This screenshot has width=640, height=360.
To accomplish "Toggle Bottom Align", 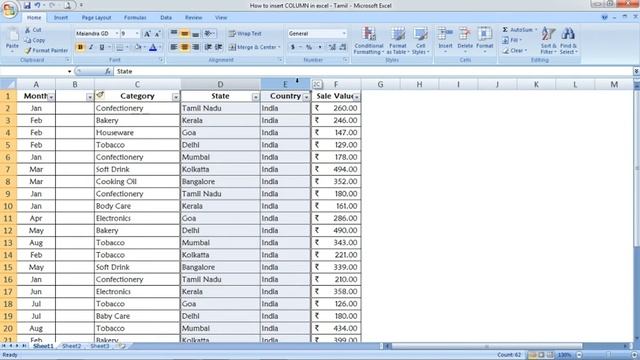I will [196, 33].
